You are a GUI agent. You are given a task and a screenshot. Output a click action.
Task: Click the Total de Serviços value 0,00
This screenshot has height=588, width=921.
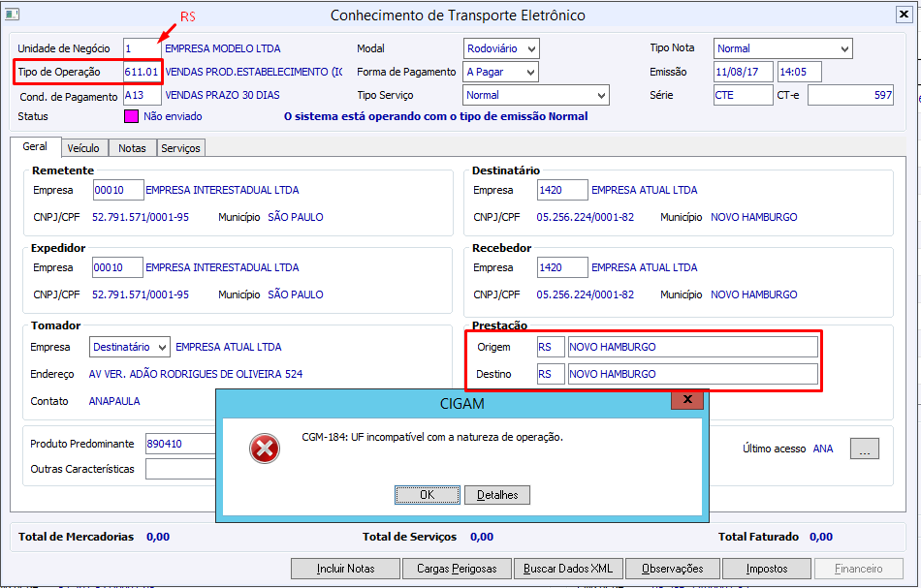(482, 537)
